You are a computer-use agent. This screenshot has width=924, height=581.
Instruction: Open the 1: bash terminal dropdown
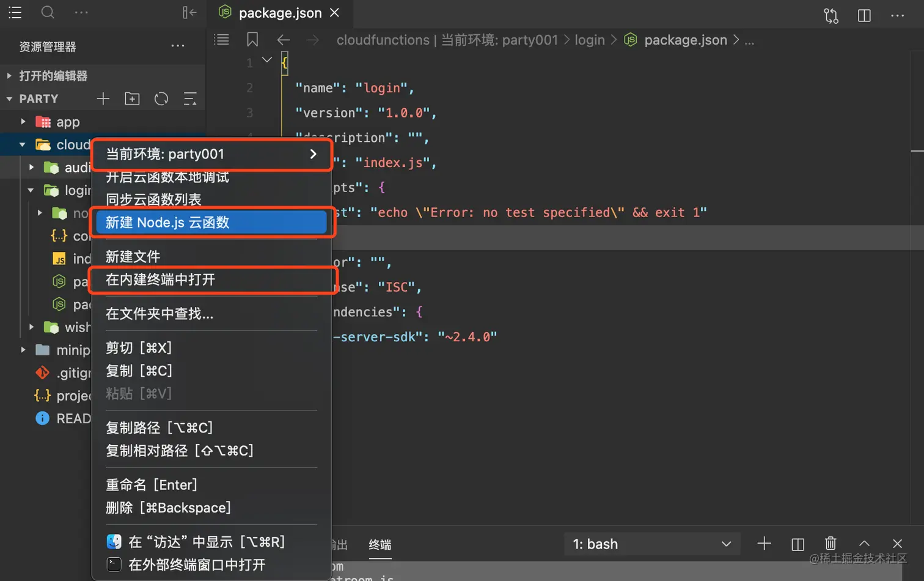(651, 544)
